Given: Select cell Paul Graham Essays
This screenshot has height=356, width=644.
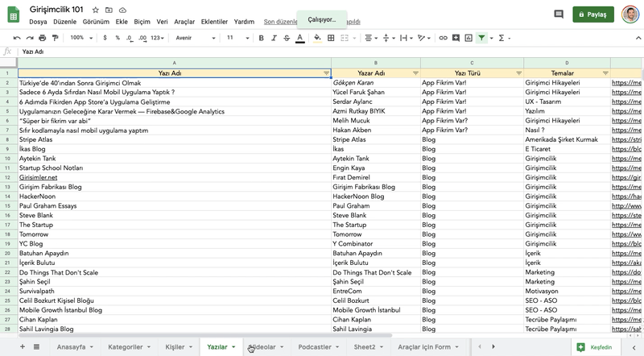Looking at the screenshot, I should [174, 206].
